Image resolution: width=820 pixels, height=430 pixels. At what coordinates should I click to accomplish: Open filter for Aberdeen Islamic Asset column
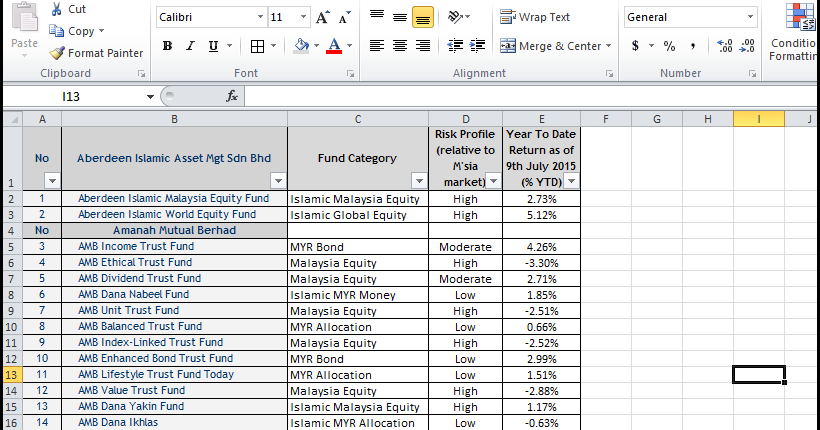[278, 181]
